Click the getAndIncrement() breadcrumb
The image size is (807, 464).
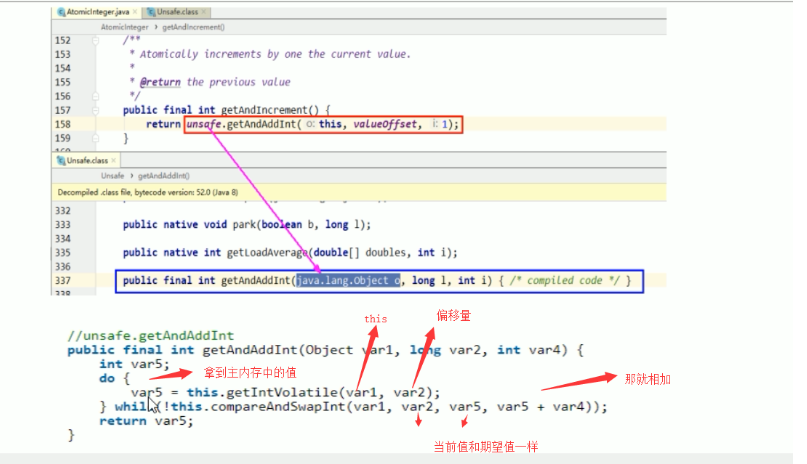pyautogui.click(x=193, y=26)
